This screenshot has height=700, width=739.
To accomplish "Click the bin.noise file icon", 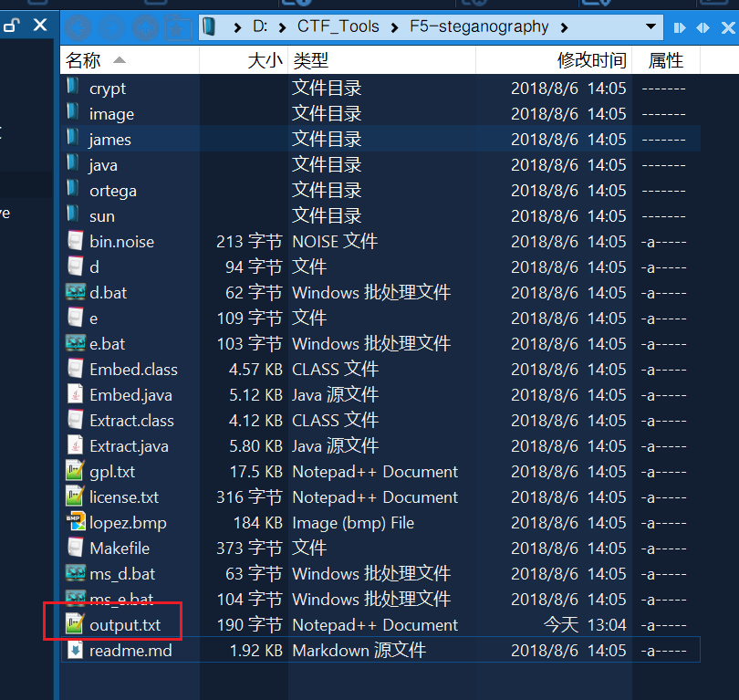I will tap(76, 241).
